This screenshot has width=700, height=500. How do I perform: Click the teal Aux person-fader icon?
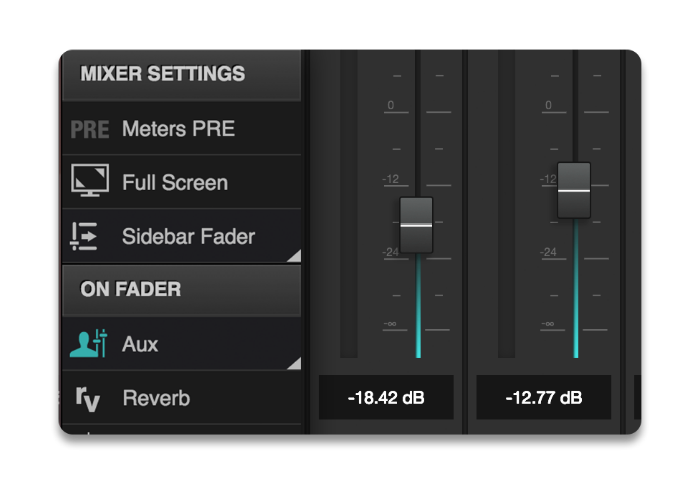pos(88,343)
